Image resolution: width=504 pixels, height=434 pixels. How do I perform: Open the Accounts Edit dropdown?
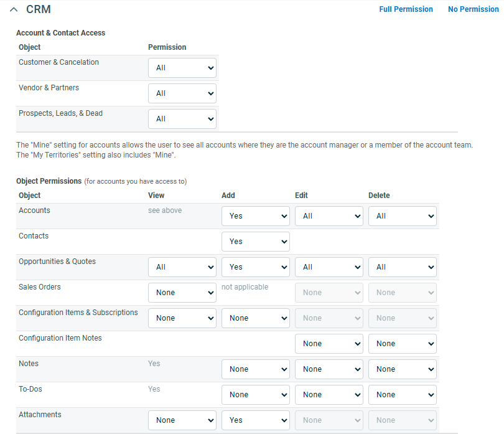329,216
